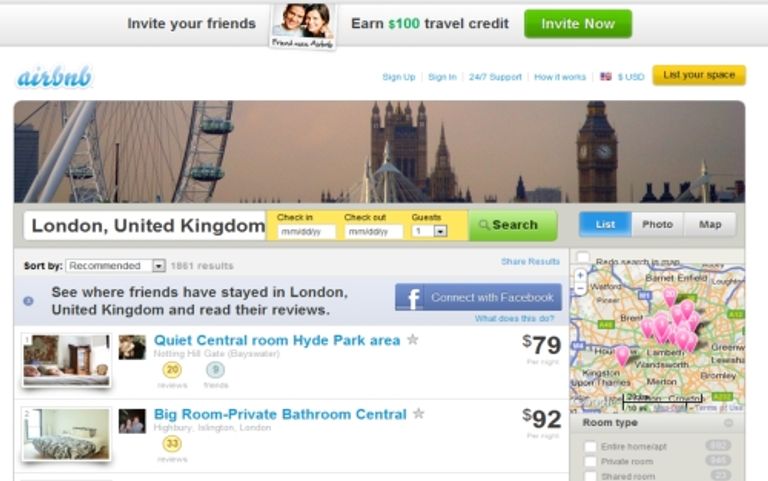This screenshot has height=481, width=768.
Task: Switch to the Map view tab
Action: coord(710,224)
